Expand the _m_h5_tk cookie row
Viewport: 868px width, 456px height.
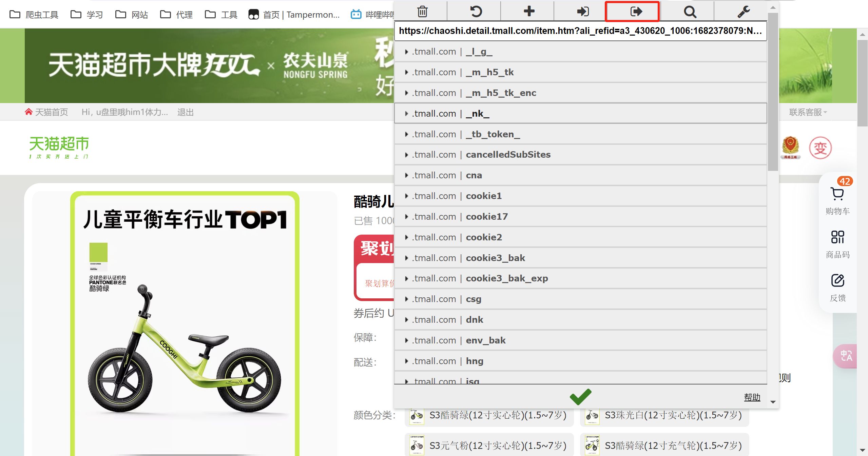[x=580, y=72]
